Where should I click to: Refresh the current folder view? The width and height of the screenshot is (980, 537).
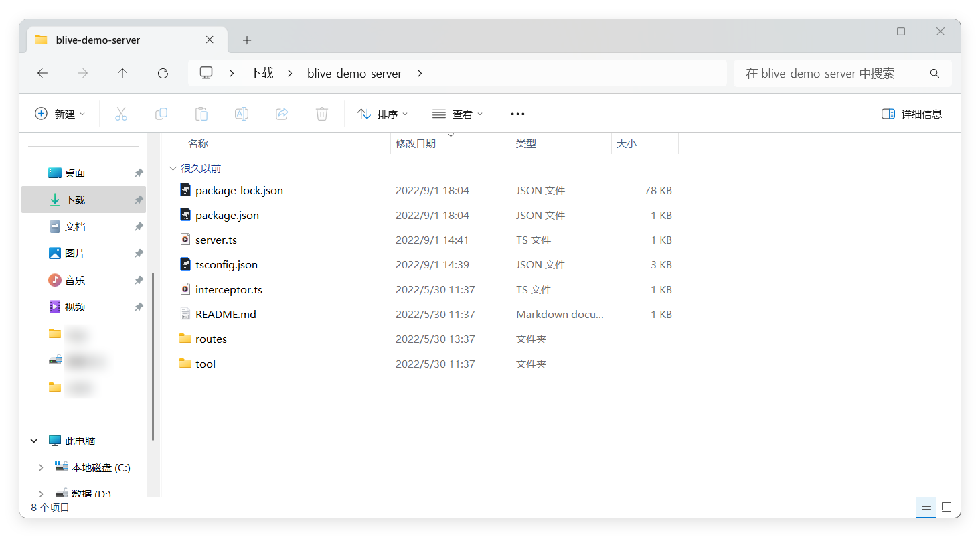tap(163, 74)
